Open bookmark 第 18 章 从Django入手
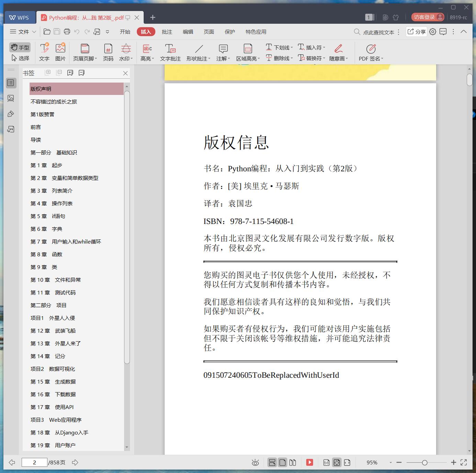The width and height of the screenshot is (476, 473). click(59, 432)
